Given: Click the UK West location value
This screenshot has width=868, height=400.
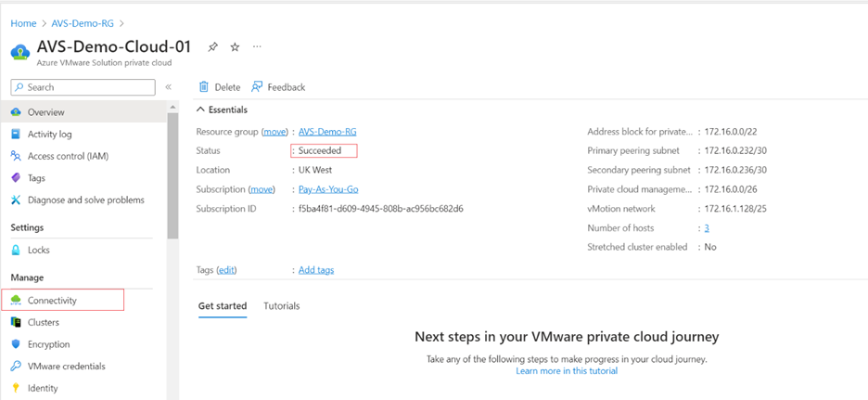Looking at the screenshot, I should click(315, 170).
